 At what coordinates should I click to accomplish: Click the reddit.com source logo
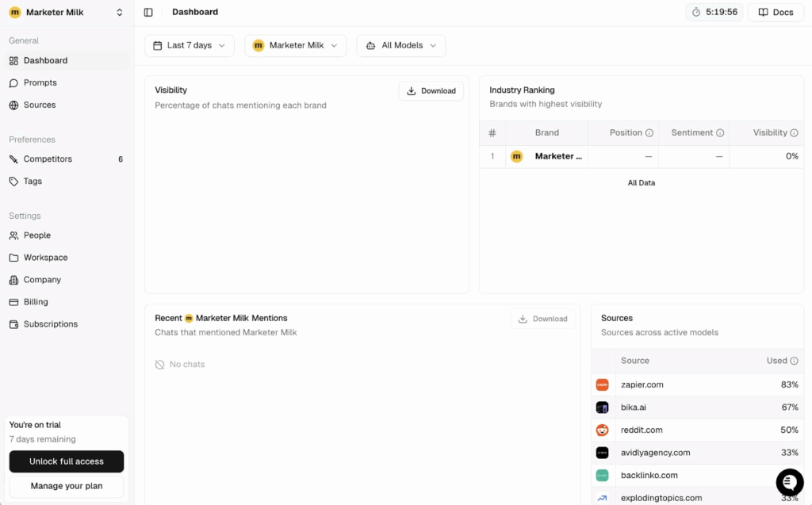(x=603, y=430)
